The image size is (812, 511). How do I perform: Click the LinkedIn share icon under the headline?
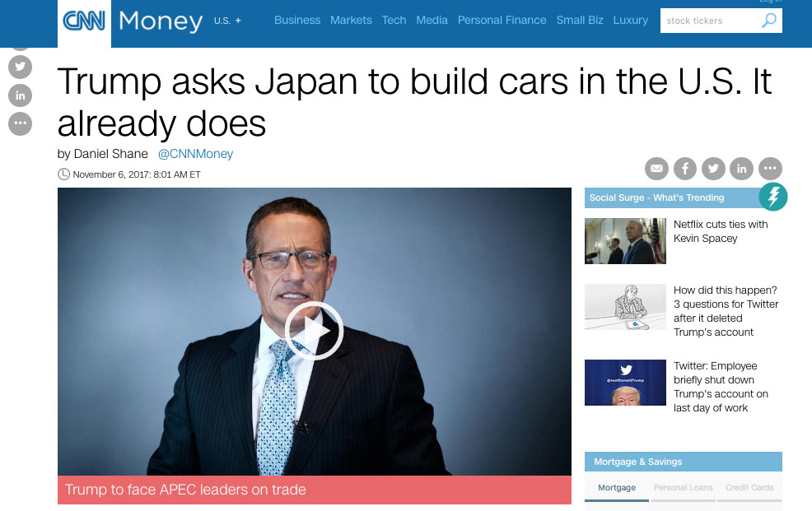tap(741, 169)
